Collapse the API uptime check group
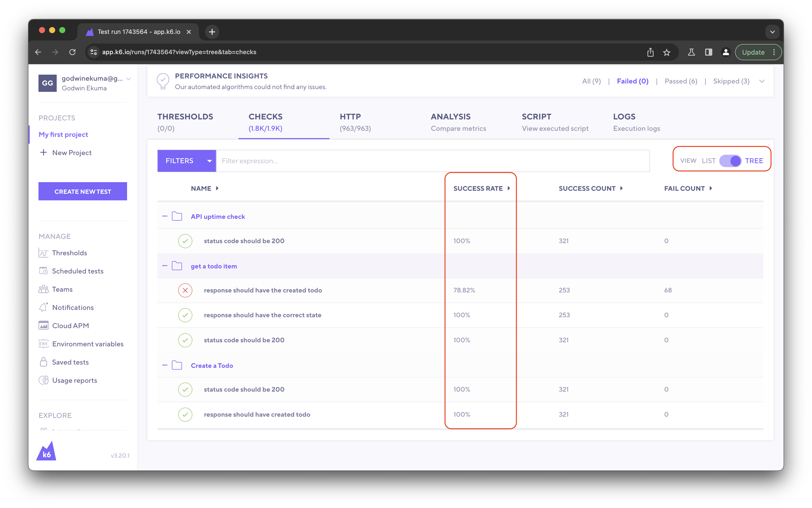 (165, 216)
